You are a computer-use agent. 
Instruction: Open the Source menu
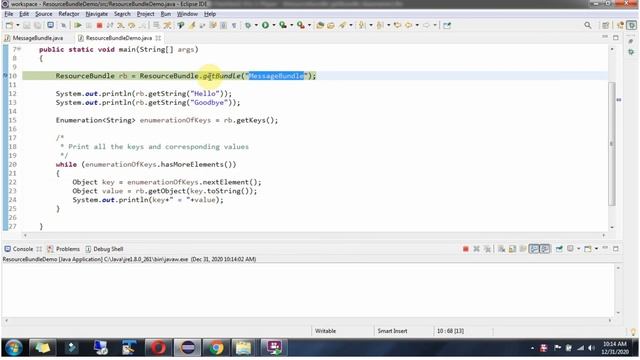[x=44, y=14]
